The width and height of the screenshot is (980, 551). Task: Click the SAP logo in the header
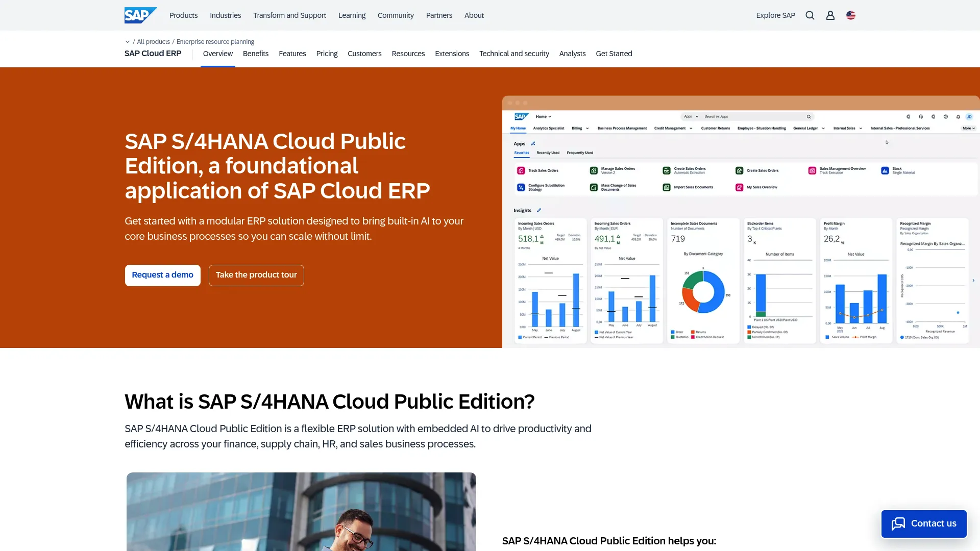(x=140, y=15)
